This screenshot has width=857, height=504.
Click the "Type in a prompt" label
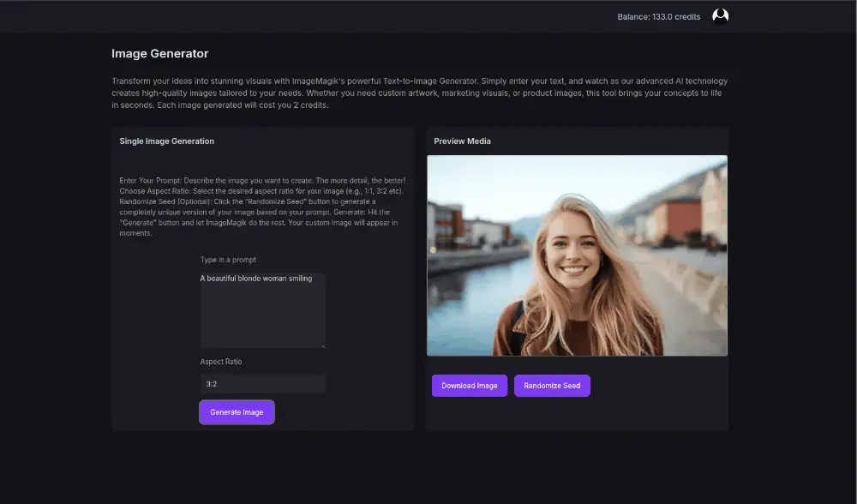coord(228,260)
